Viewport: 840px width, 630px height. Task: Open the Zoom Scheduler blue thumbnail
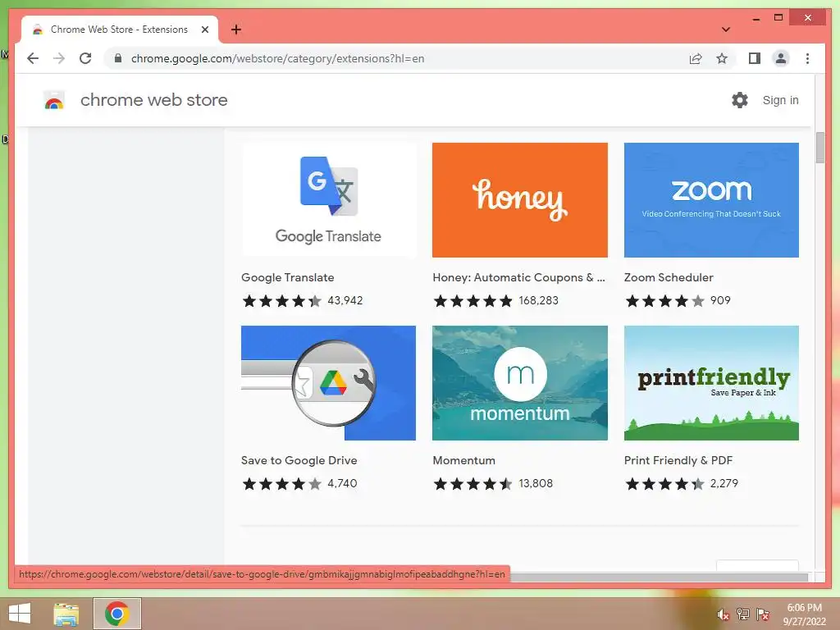711,200
